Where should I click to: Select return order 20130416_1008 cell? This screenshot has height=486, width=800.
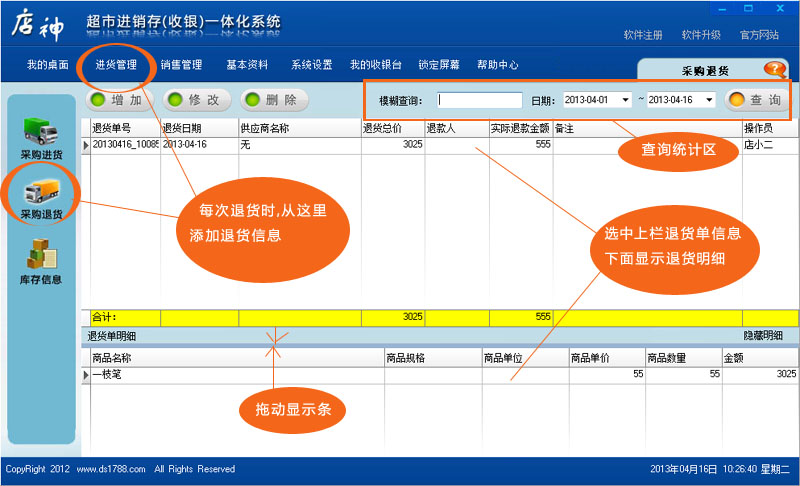126,145
